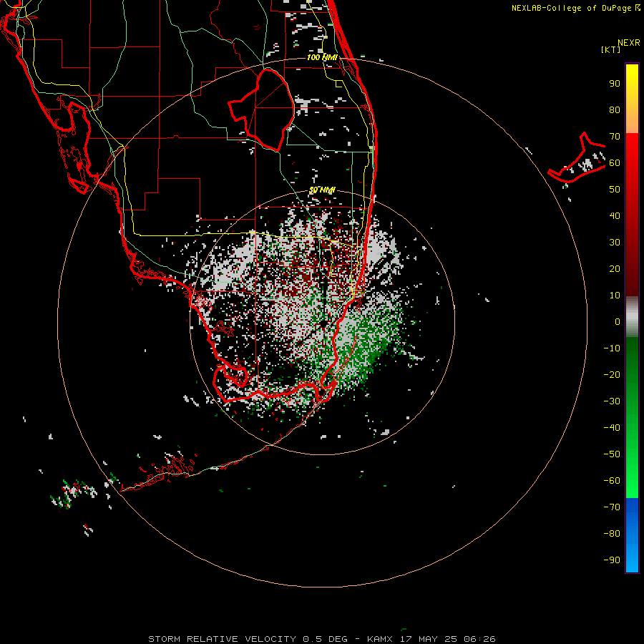Select the -80 knot scale label
The image size is (644, 644).
612,534
